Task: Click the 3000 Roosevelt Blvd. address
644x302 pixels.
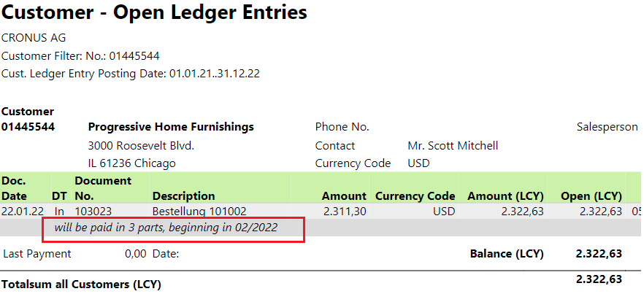Action: (141, 146)
